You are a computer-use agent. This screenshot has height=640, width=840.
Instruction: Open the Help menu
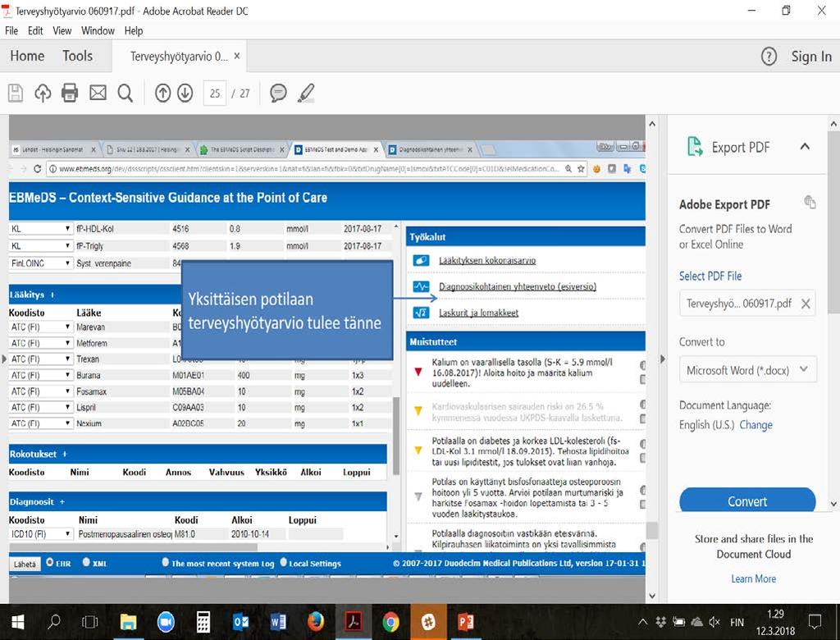tap(134, 30)
